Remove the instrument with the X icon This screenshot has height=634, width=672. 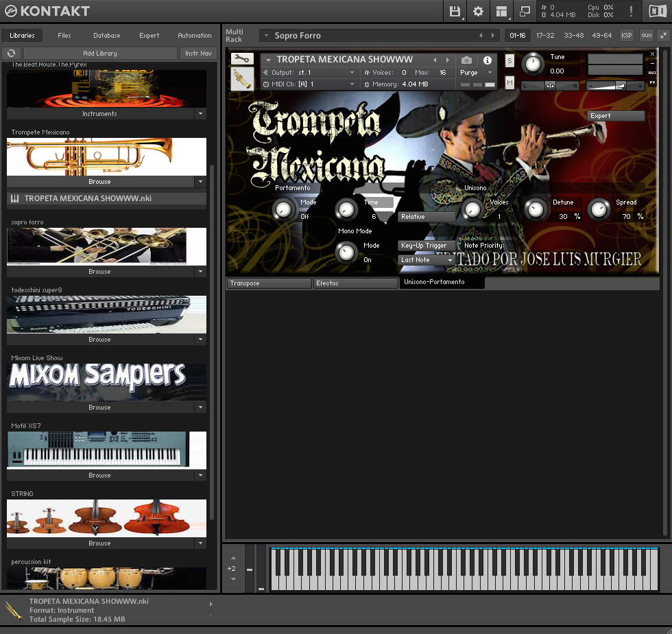(x=652, y=54)
